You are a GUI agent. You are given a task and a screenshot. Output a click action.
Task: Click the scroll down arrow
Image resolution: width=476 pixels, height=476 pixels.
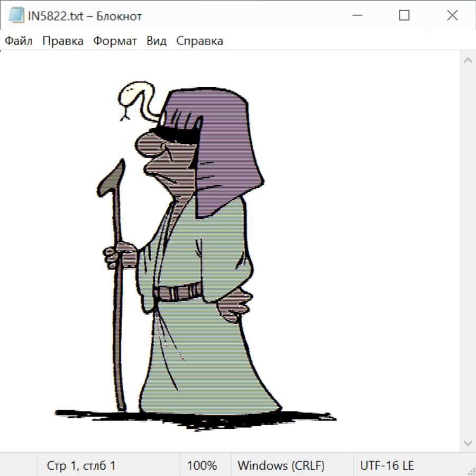point(468,443)
